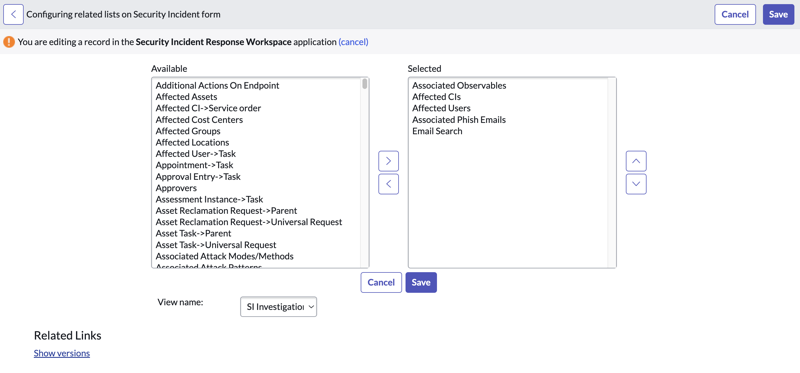This screenshot has width=800, height=373.
Task: Click Cancel button below the lists
Action: [381, 282]
